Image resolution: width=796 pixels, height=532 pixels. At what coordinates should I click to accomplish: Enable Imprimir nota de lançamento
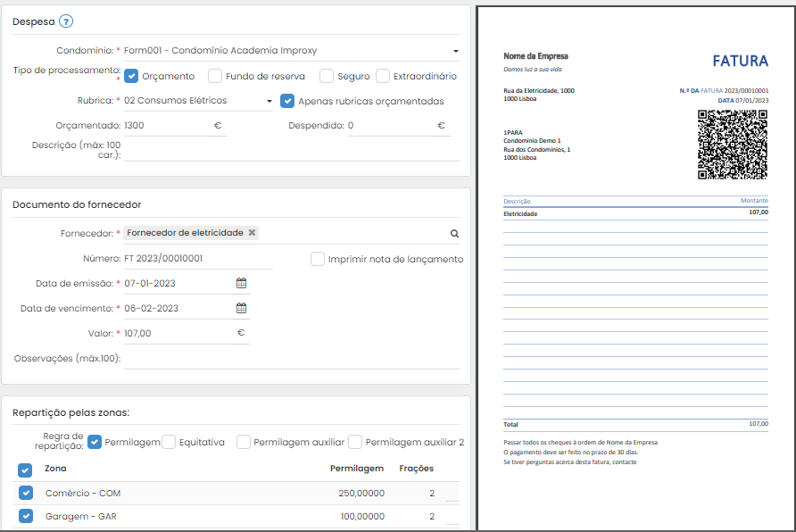coord(318,259)
